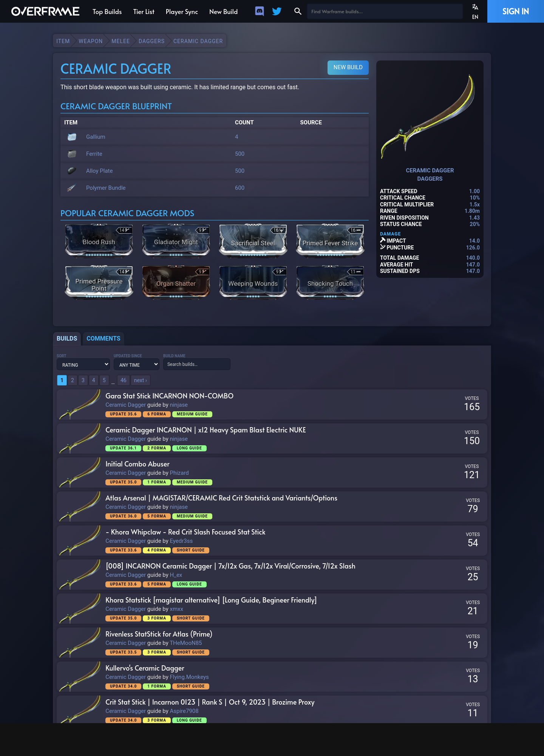Image resolution: width=544 pixels, height=756 pixels.
Task: Click the blue New Build button
Action: [348, 67]
